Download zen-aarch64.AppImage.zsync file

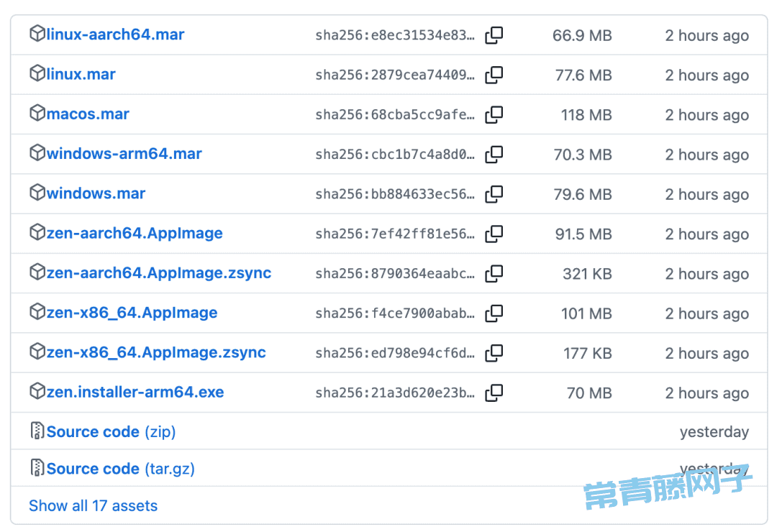(158, 273)
